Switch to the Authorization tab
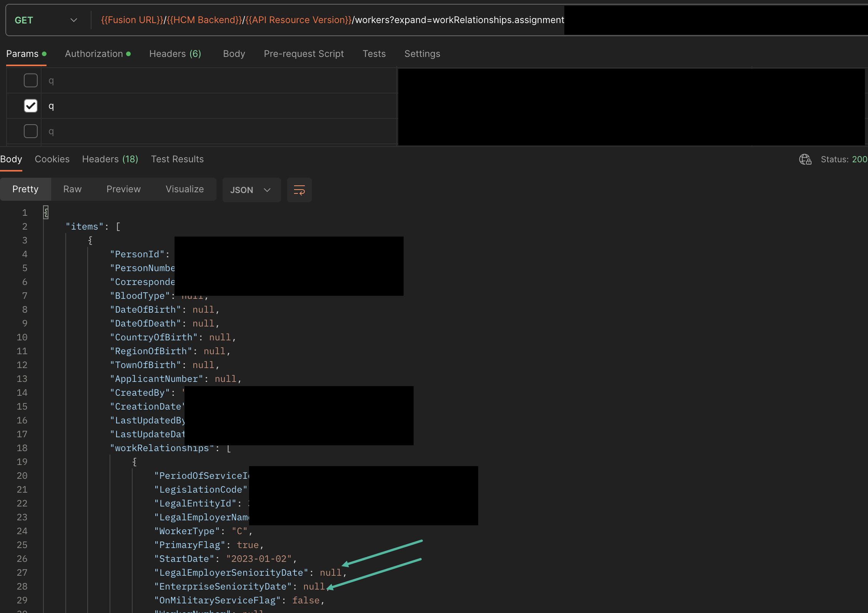 coord(93,54)
